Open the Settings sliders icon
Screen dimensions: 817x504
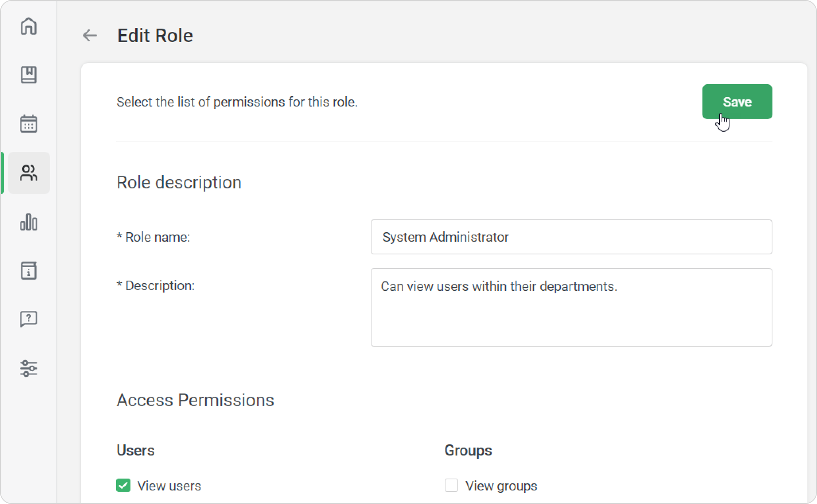click(x=29, y=368)
